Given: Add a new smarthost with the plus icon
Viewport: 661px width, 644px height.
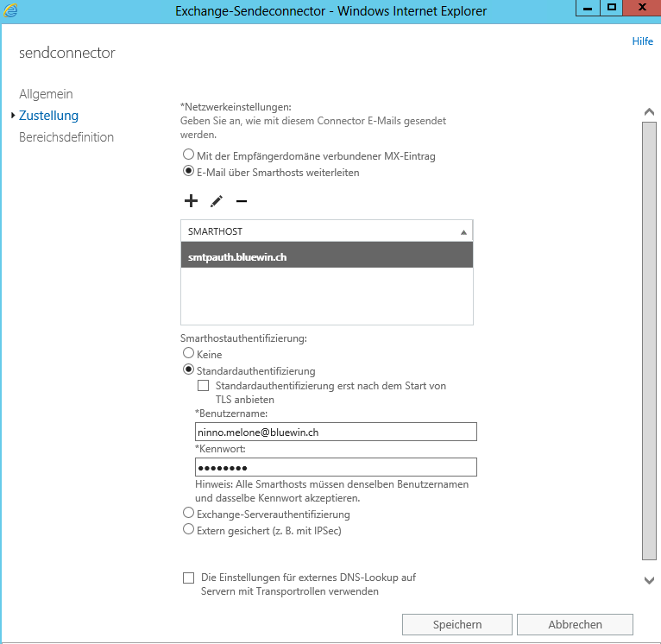Looking at the screenshot, I should tap(191, 201).
